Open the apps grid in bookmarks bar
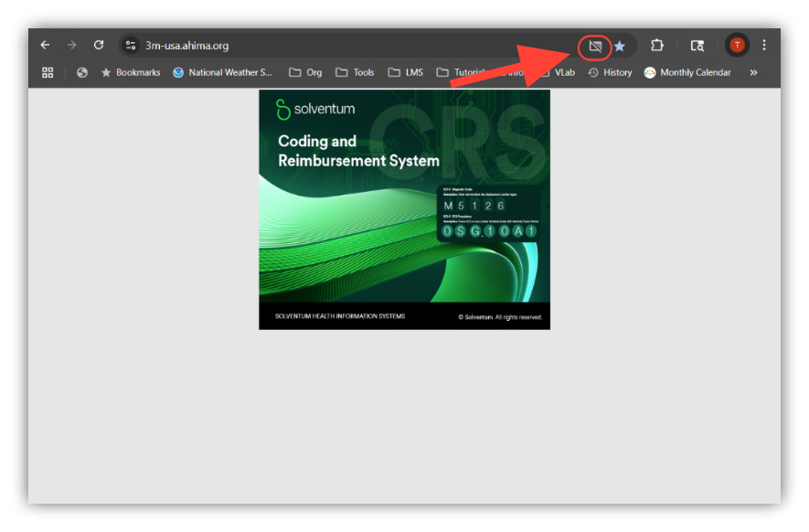 click(48, 72)
